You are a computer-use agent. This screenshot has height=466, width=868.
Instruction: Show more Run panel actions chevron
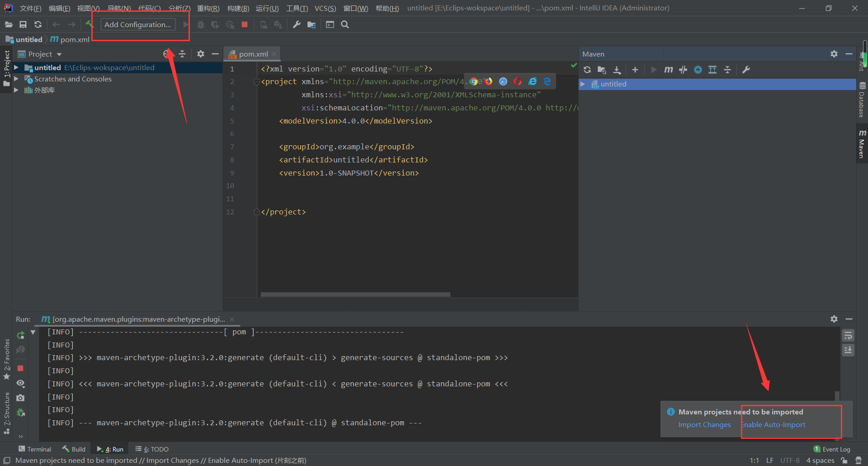pyautogui.click(x=20, y=437)
